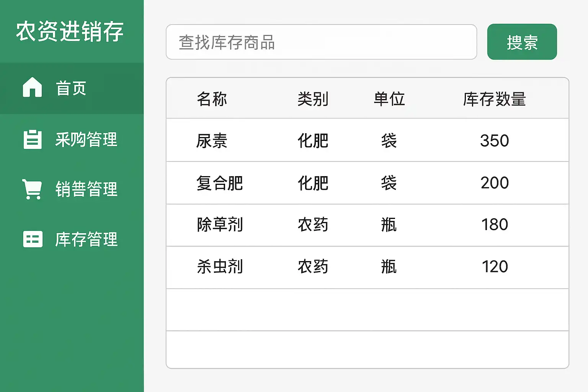Go to 采购管理 section
The height and width of the screenshot is (392, 588).
pyautogui.click(x=86, y=139)
